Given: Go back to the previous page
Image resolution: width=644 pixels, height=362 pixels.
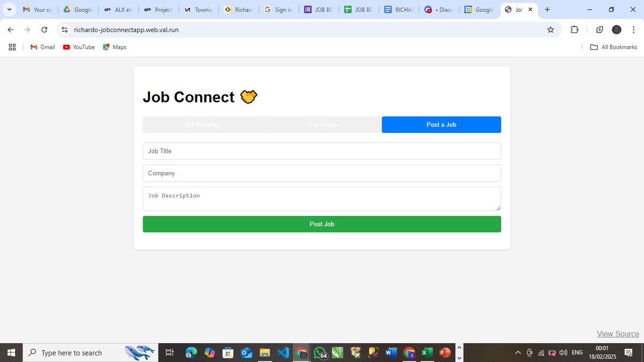Looking at the screenshot, I should click(x=10, y=30).
